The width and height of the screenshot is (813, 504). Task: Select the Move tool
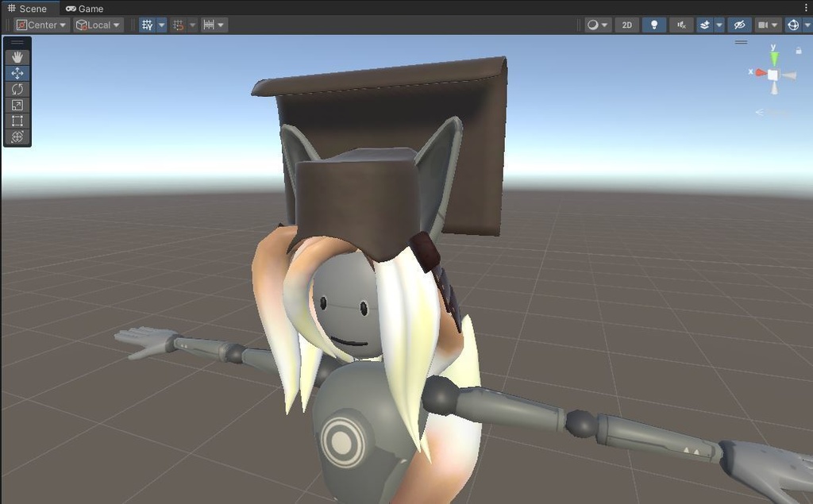pos(17,73)
